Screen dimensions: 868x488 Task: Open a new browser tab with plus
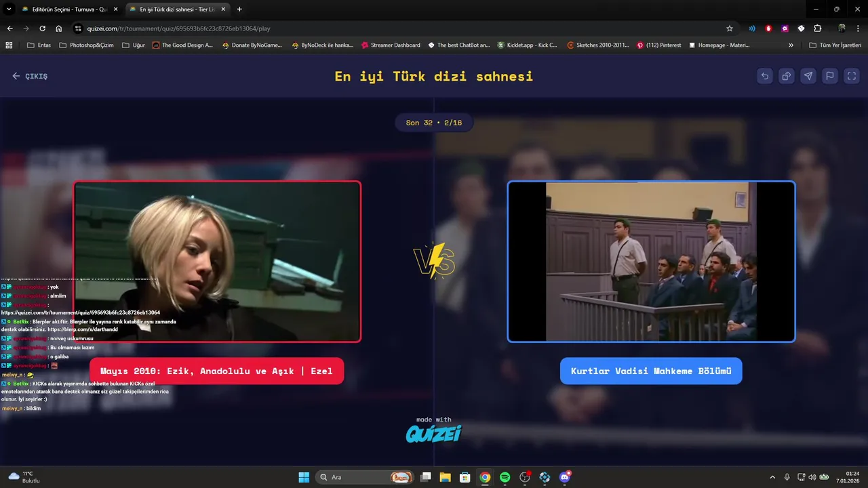[239, 9]
